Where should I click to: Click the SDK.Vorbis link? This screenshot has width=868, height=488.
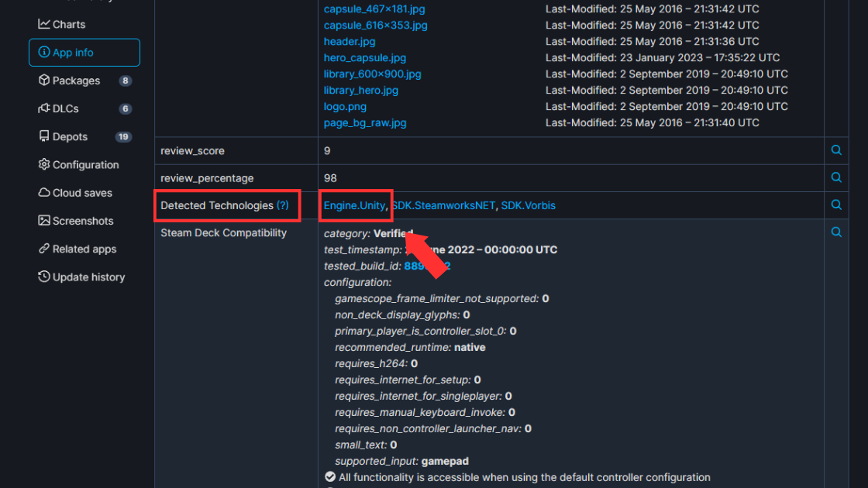point(527,205)
